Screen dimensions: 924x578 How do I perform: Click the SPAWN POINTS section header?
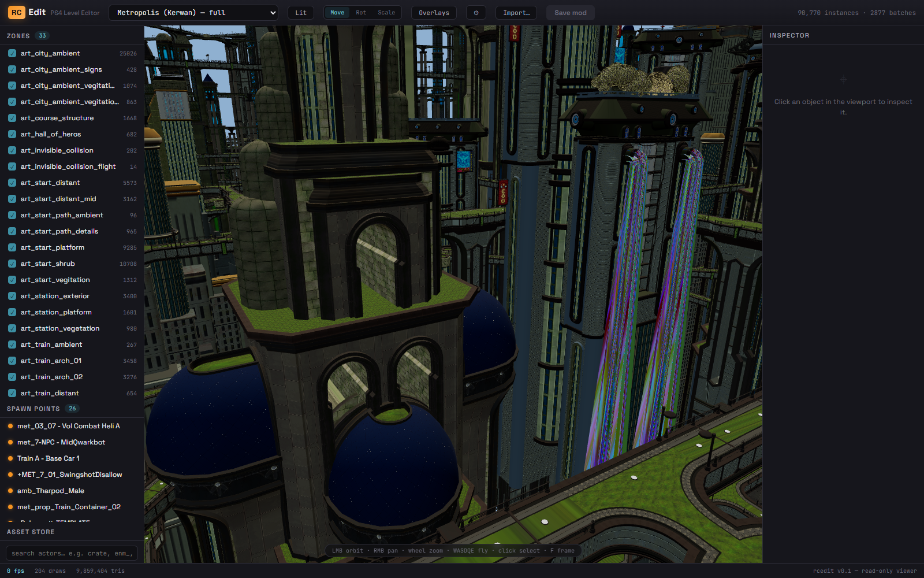pyautogui.click(x=33, y=409)
